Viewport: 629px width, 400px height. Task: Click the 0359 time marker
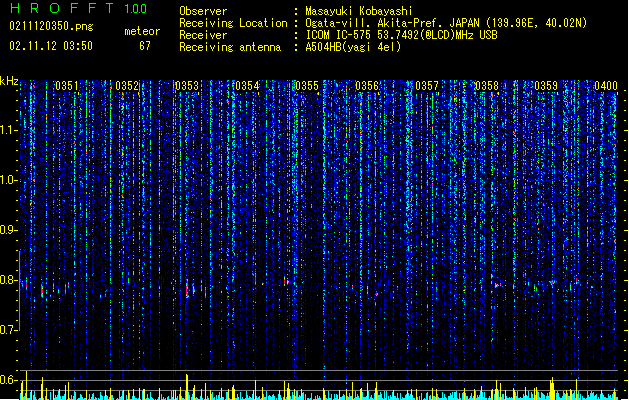click(x=546, y=86)
